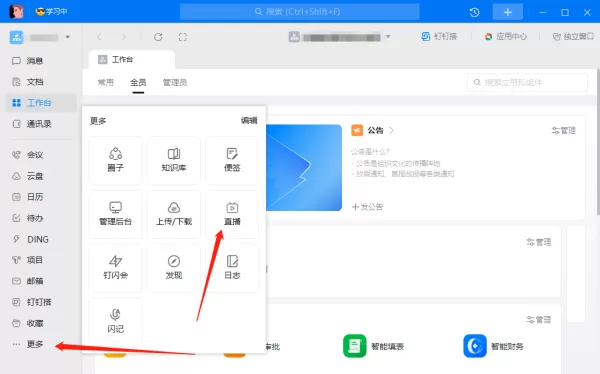Open the 日志 log tile
Image resolution: width=600 pixels, height=374 pixels.
point(232,268)
